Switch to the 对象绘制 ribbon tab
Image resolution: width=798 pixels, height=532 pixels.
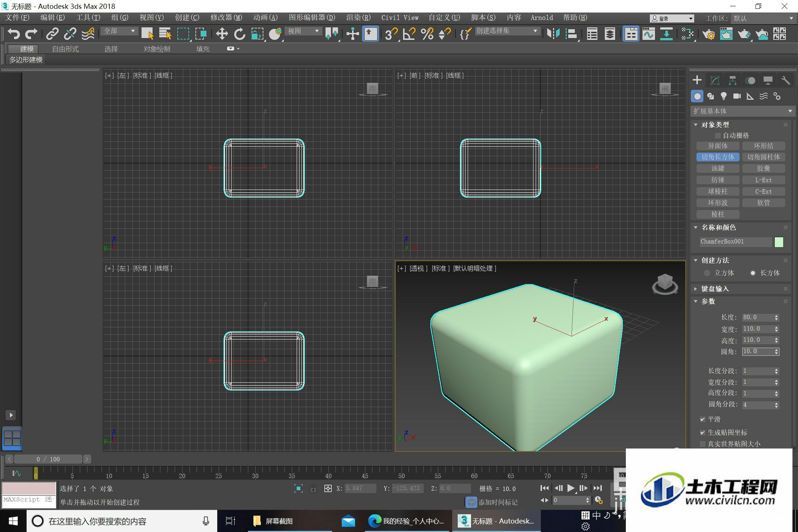(x=157, y=49)
